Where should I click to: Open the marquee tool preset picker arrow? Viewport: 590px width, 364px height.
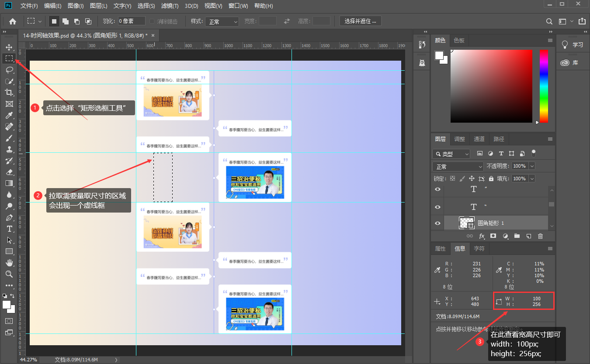(x=40, y=21)
